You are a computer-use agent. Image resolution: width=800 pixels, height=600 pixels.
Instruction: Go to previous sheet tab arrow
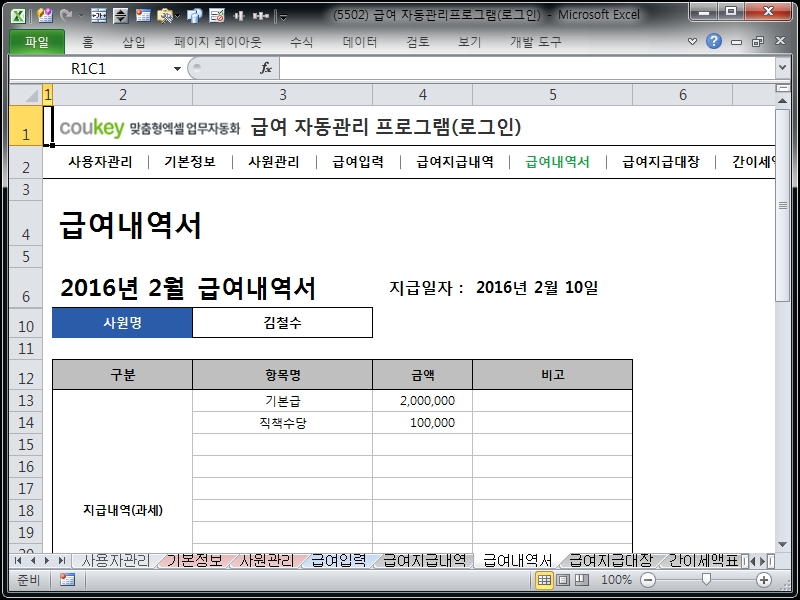tap(33, 561)
